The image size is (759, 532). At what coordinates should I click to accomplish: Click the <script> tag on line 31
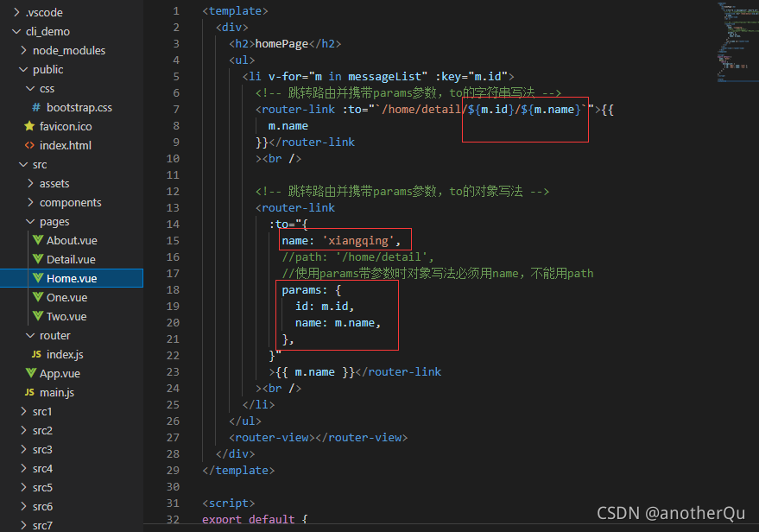(229, 503)
